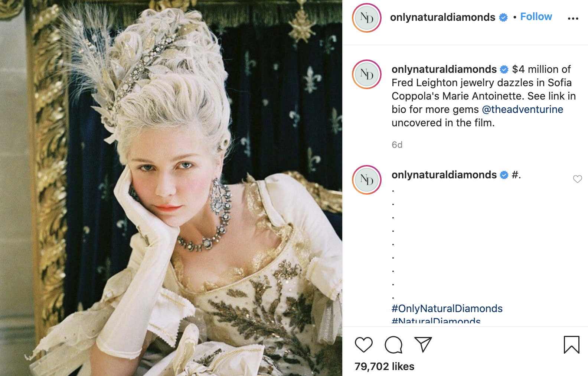Viewport: 588px width, 376px height.
Task: Click the 6d timestamp under the caption
Action: (397, 145)
